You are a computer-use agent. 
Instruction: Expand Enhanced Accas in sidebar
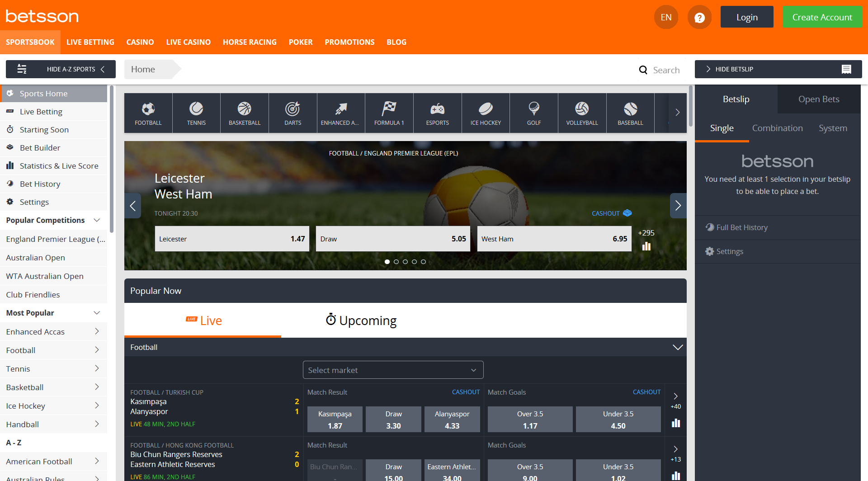coord(97,331)
